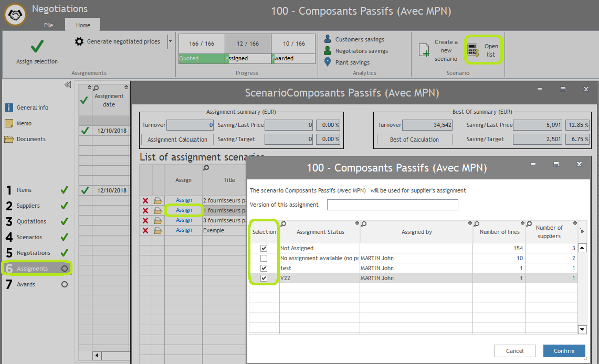Open Customers savings analytics
This screenshot has height=364, width=599.
coord(359,39)
